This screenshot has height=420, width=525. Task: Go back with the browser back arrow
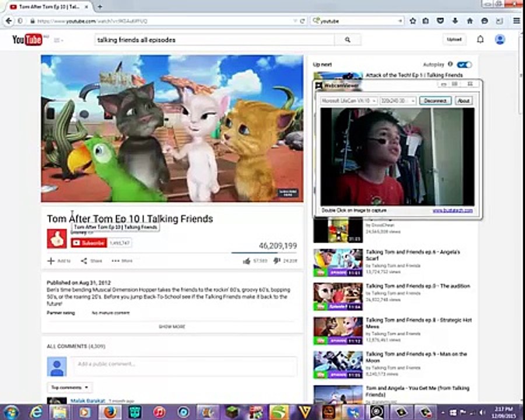coord(9,21)
